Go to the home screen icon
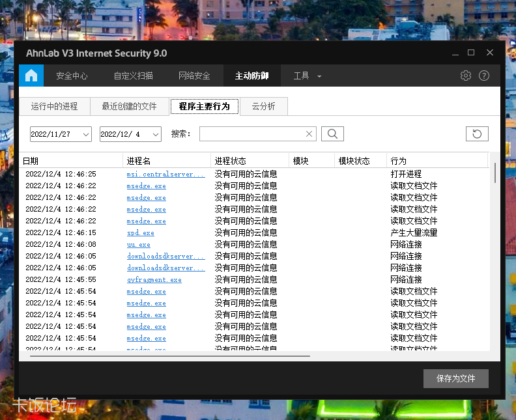The width and height of the screenshot is (516, 420). [31, 76]
